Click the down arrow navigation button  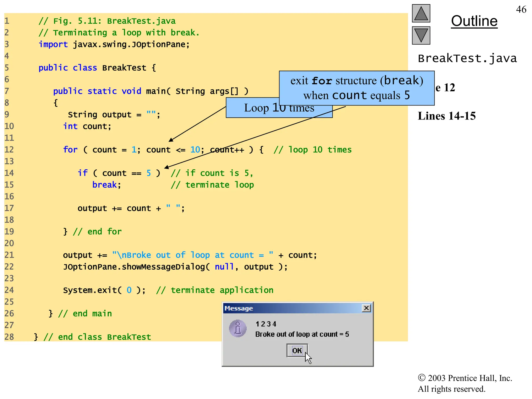point(421,36)
